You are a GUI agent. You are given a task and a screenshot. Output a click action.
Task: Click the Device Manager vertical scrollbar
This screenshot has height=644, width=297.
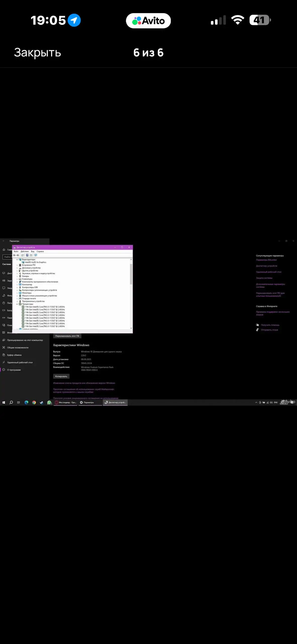coord(131,274)
